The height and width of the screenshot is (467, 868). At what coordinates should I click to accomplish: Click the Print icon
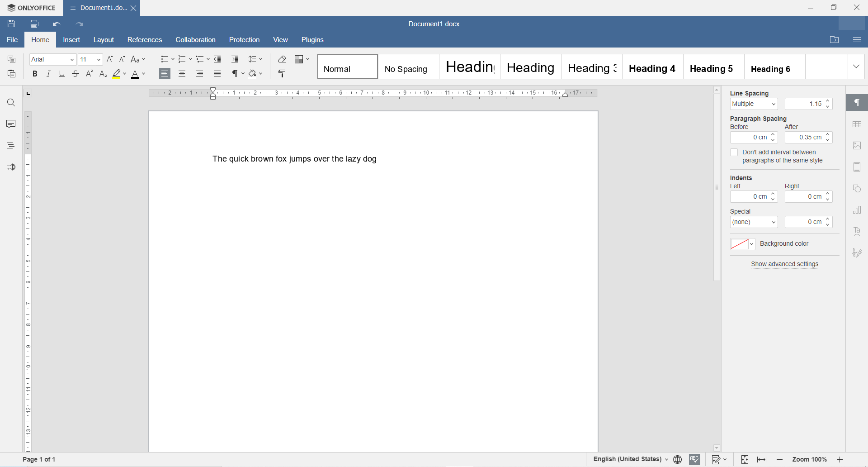(x=34, y=24)
